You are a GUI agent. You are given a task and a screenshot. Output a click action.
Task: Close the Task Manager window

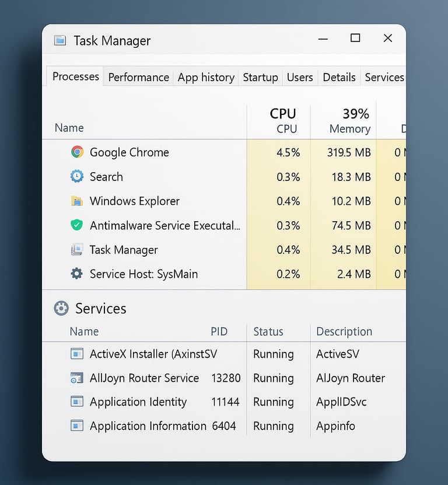(388, 38)
